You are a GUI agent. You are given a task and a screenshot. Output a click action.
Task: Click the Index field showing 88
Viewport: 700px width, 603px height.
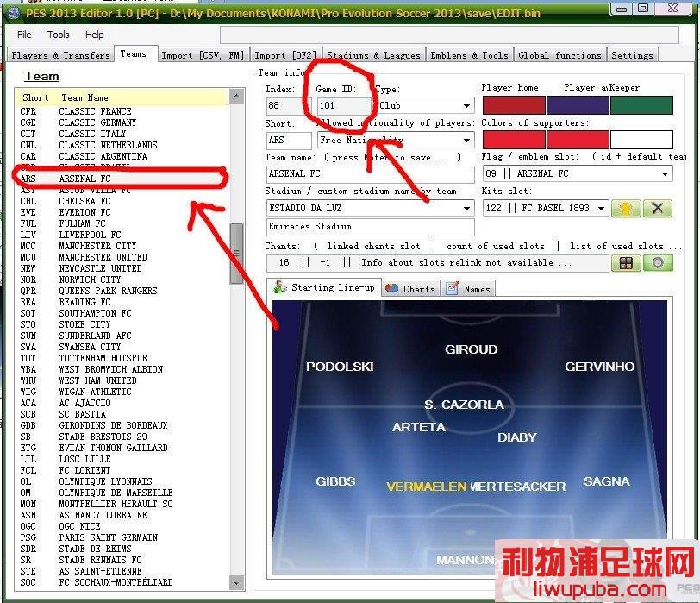click(x=289, y=106)
